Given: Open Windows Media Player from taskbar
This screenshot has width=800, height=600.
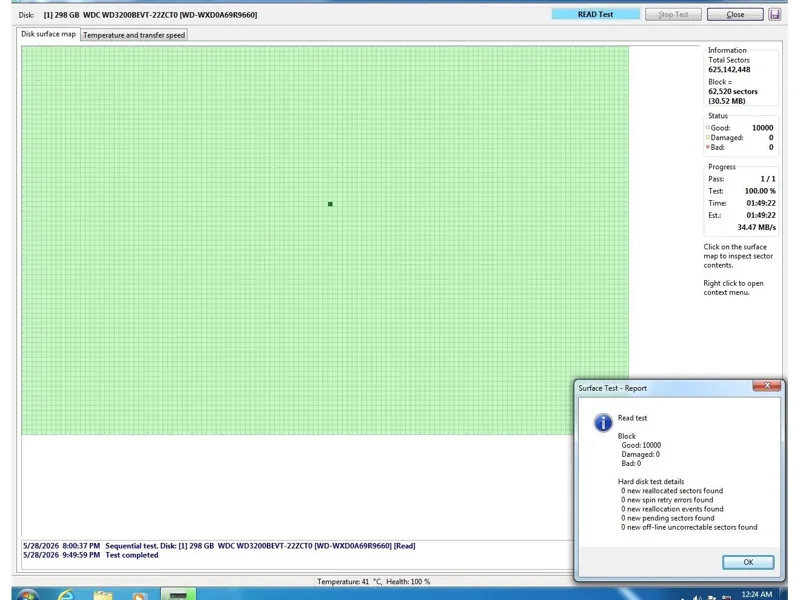Looking at the screenshot, I should coord(139,595).
